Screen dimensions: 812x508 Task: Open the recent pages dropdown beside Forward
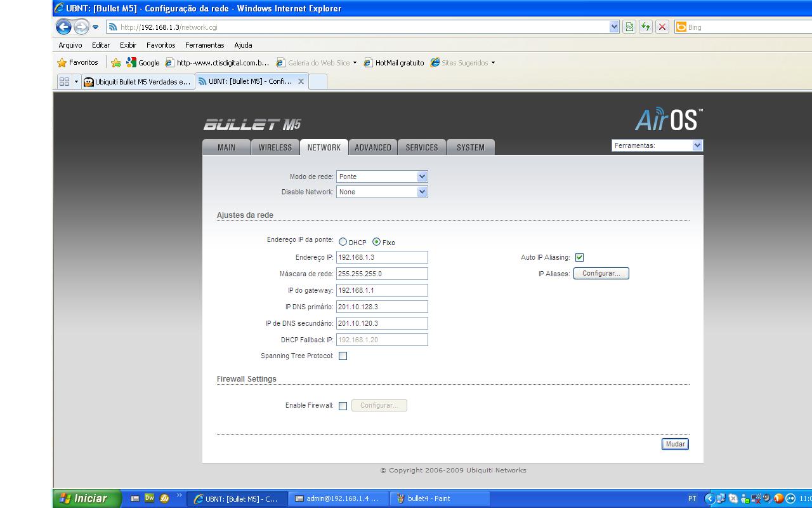click(x=95, y=27)
